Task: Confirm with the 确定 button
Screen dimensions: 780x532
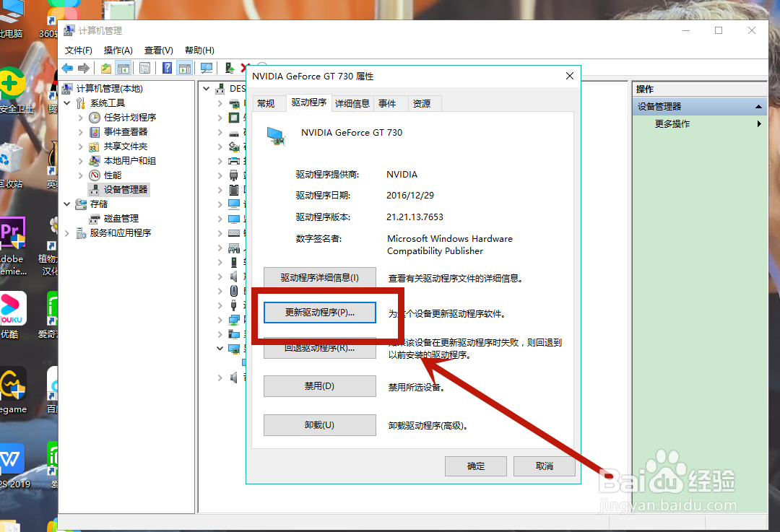Action: [x=476, y=466]
